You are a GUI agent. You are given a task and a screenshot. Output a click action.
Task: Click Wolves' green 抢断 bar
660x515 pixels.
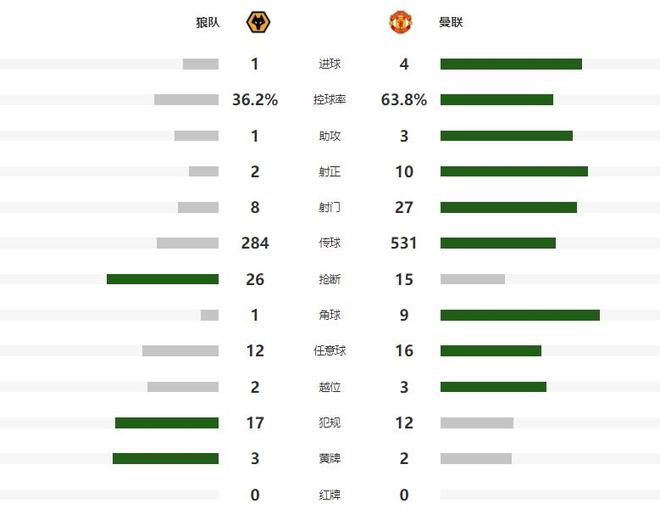162,279
